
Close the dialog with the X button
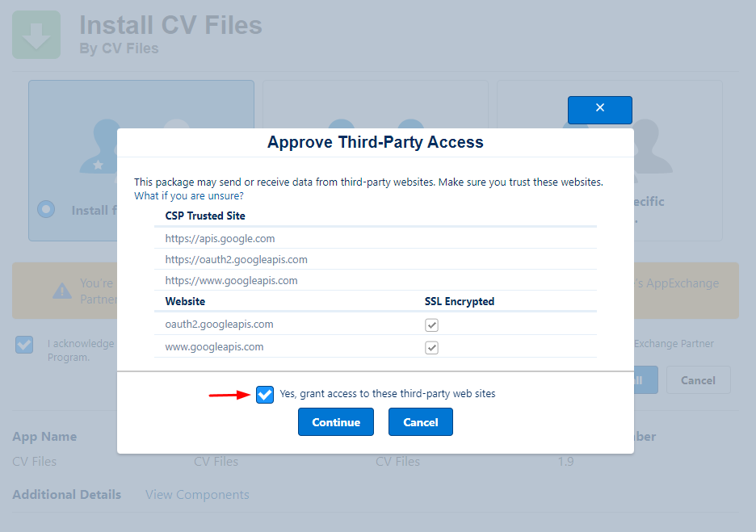tap(599, 110)
